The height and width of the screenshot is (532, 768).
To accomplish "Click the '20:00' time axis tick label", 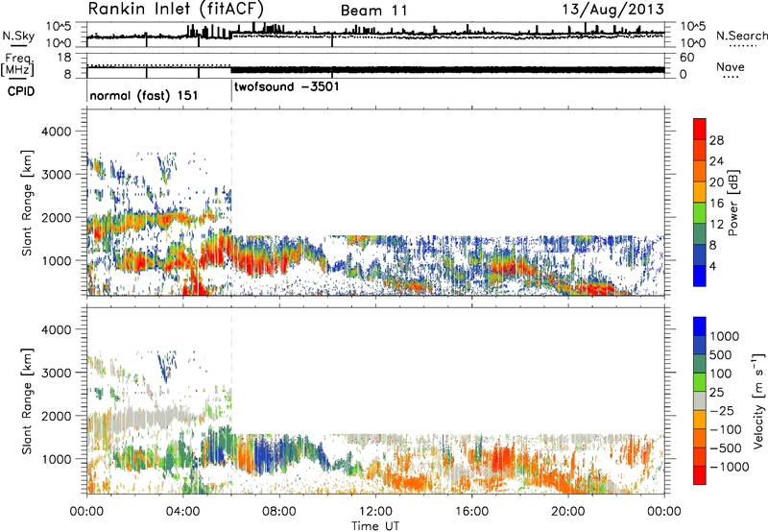I will (x=568, y=512).
